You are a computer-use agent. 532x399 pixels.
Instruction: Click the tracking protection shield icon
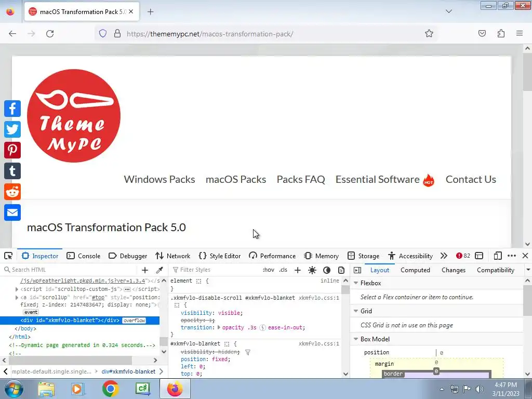pos(103,33)
